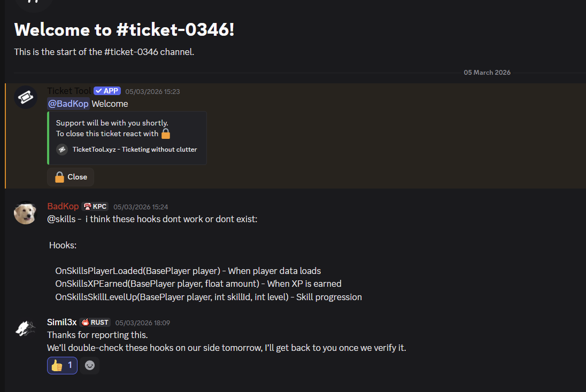Select BadKop's dog avatar
586x392 pixels.
pyautogui.click(x=25, y=212)
